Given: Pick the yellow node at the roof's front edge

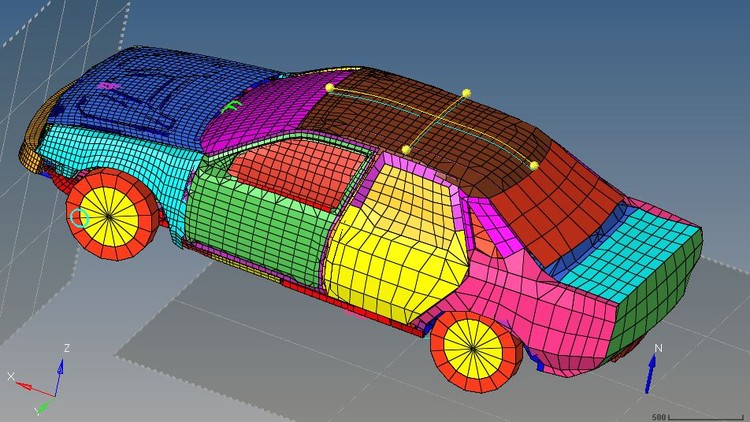Looking at the screenshot, I should coord(329,88).
